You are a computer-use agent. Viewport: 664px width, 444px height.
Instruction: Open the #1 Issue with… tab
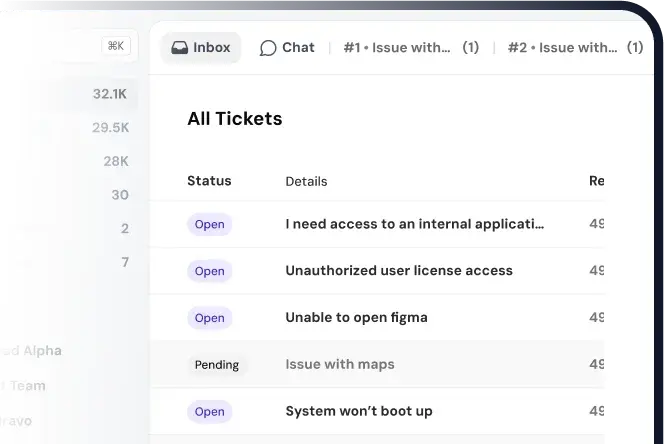tap(411, 47)
